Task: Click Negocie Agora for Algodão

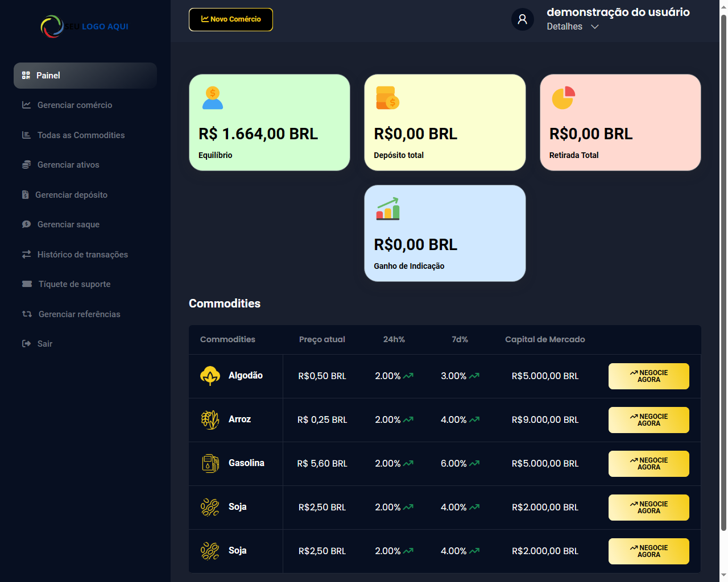Action: [x=648, y=376]
